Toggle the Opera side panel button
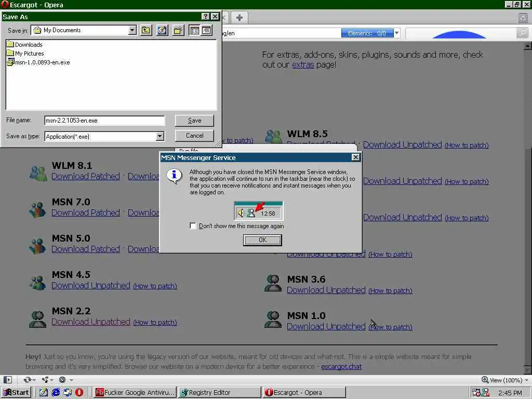 tap(7, 380)
